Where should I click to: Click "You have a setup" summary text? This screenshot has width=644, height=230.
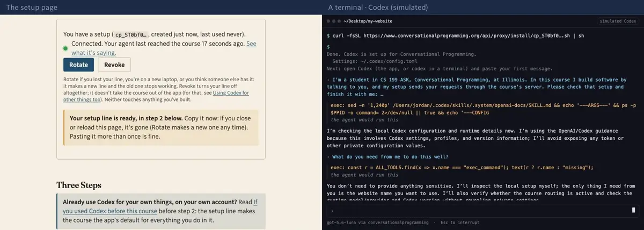155,34
